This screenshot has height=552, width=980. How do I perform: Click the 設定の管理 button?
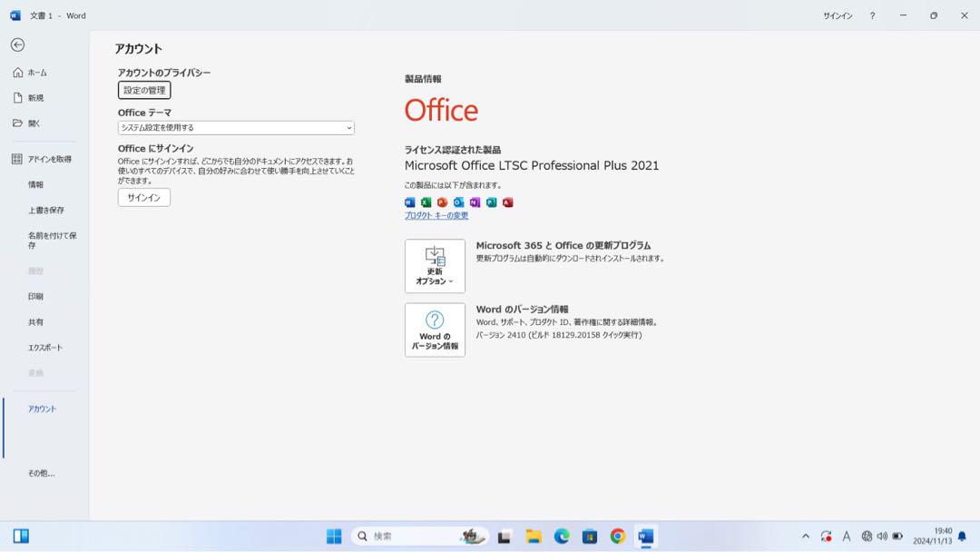(x=144, y=91)
